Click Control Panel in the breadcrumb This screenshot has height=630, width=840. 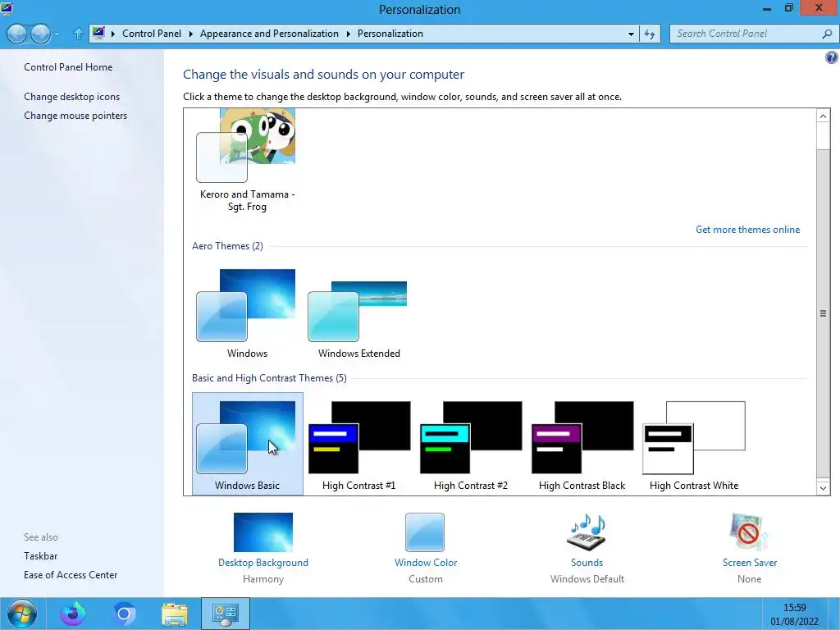[152, 33]
